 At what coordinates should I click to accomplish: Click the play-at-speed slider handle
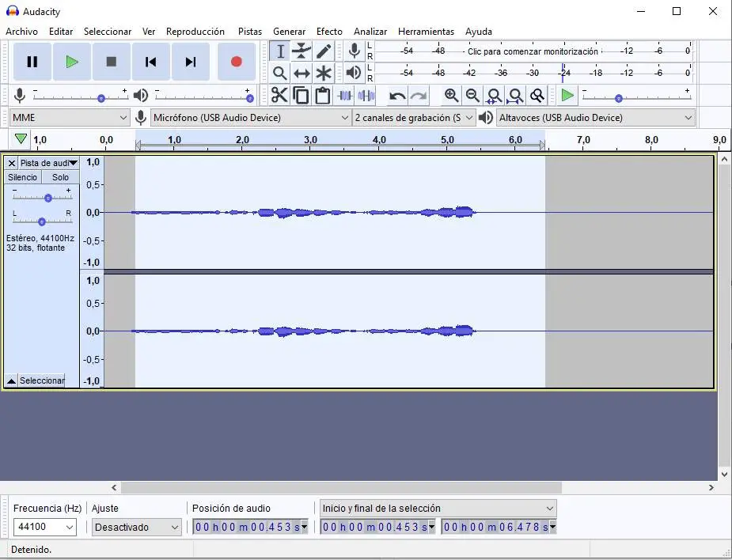click(619, 98)
